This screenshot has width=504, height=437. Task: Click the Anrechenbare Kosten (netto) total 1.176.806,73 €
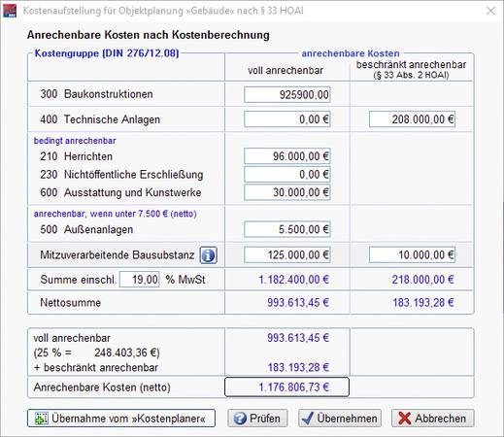(286, 387)
